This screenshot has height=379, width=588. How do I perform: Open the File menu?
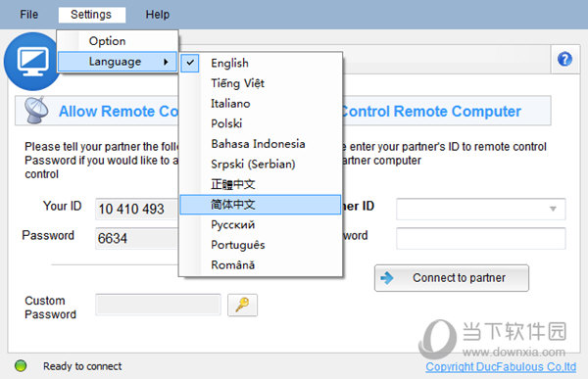pos(28,15)
